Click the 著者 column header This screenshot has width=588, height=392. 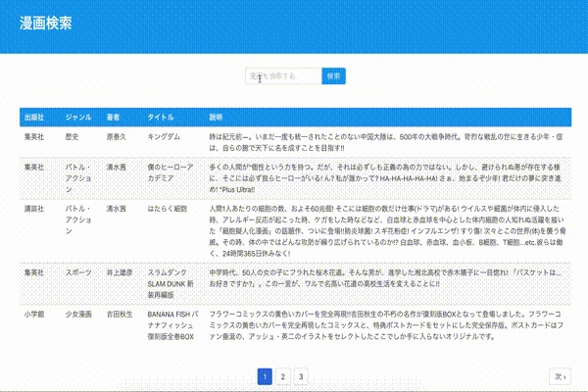(x=113, y=117)
